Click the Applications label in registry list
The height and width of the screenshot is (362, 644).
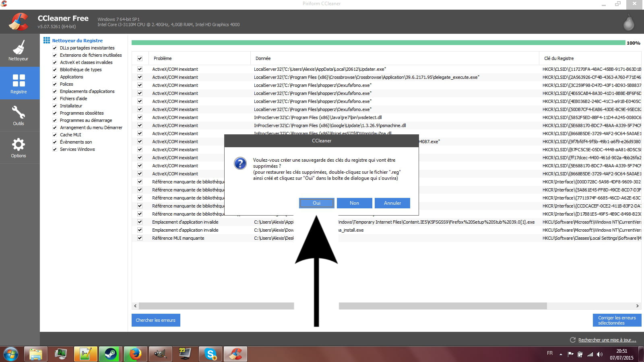tap(72, 77)
